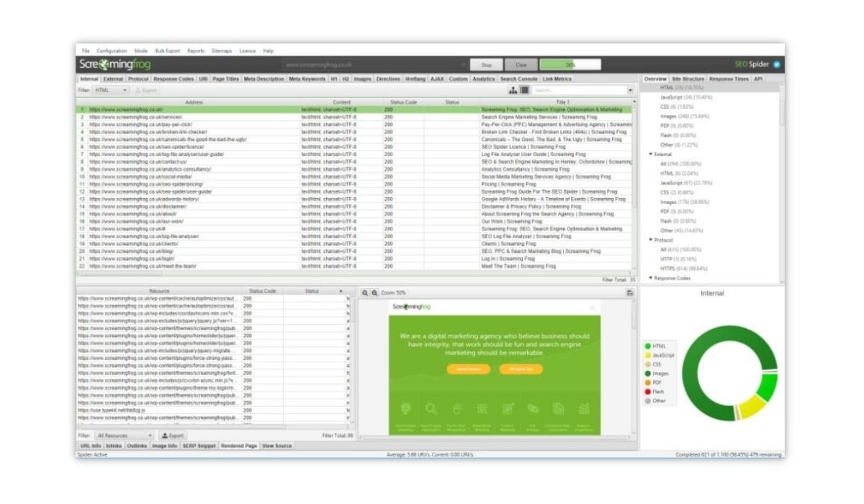Collapse the Response Codes section

(651, 278)
